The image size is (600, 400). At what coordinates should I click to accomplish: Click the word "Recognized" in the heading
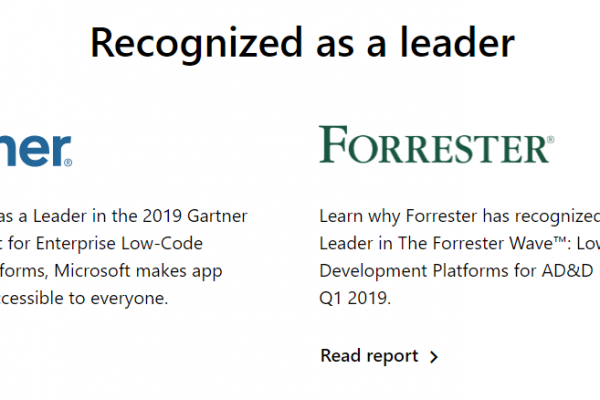point(179,42)
